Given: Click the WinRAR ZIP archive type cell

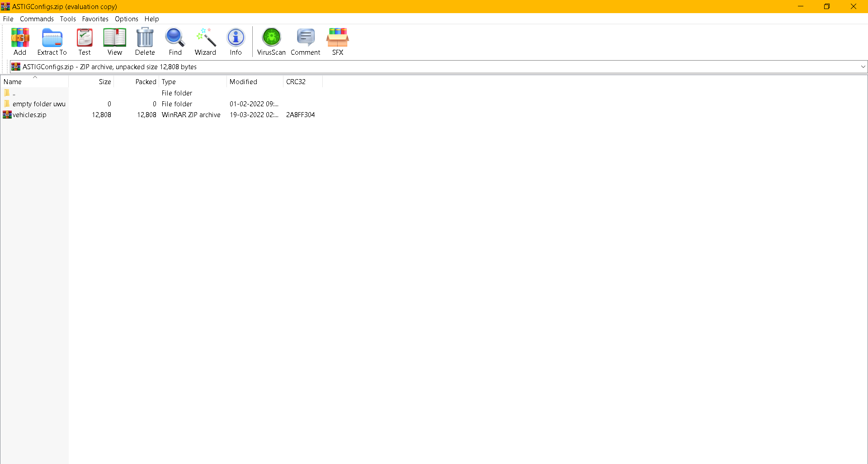Looking at the screenshot, I should pos(191,114).
